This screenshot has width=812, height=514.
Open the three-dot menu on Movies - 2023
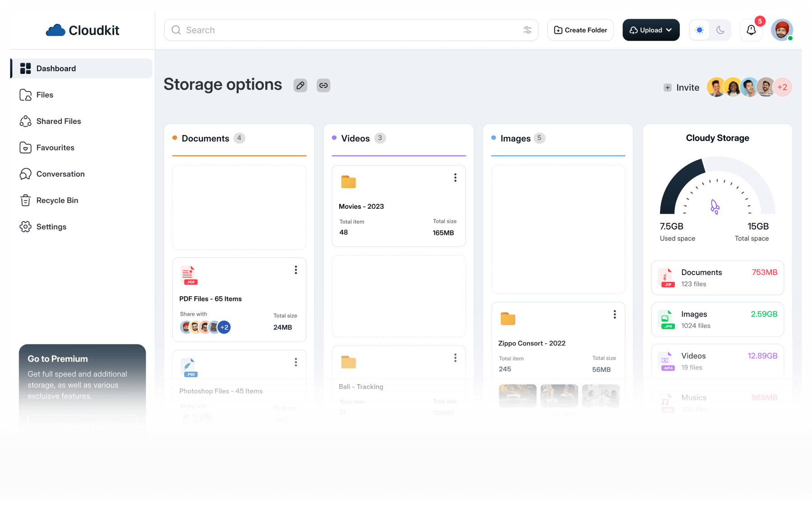click(455, 178)
